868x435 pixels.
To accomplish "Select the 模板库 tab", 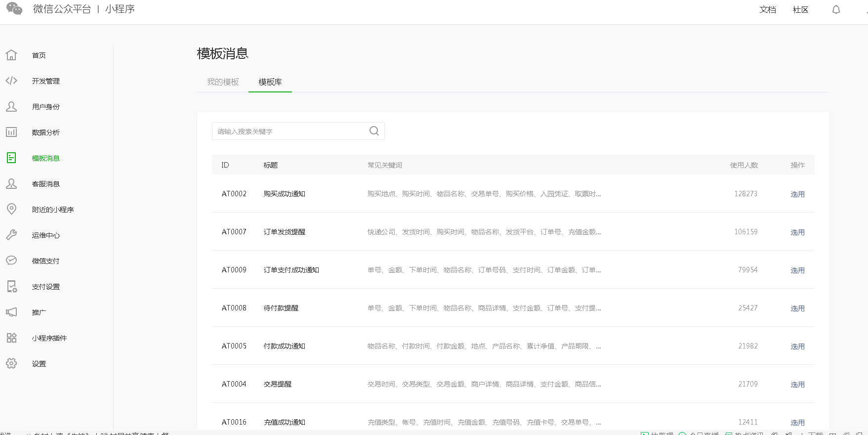I will coord(270,82).
